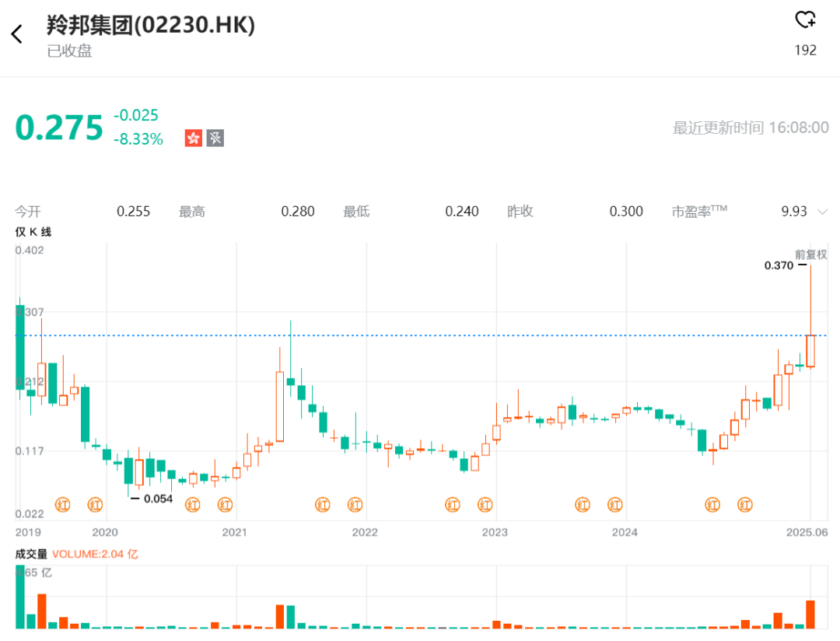This screenshot has width=840, height=641.
Task: Tap the P/E value 9.93
Action: (794, 212)
